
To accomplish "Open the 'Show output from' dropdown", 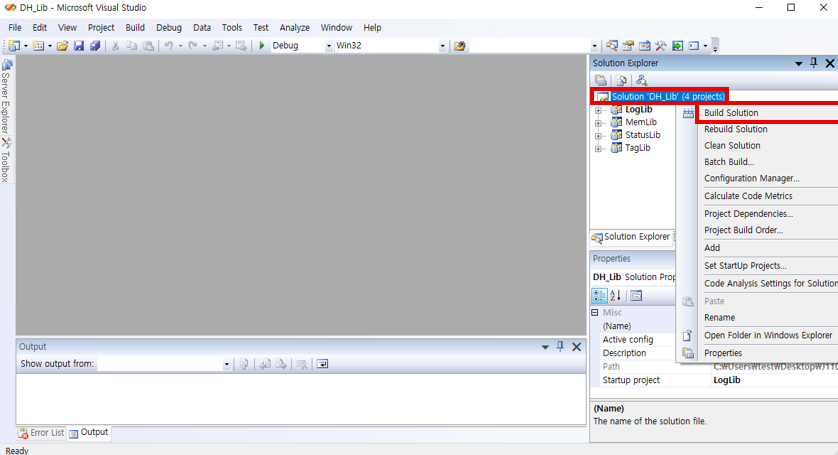I will pos(226,365).
